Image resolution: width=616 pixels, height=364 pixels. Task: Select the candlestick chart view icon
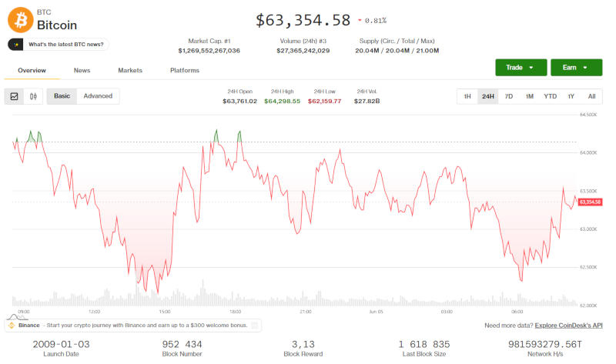pyautogui.click(x=33, y=96)
